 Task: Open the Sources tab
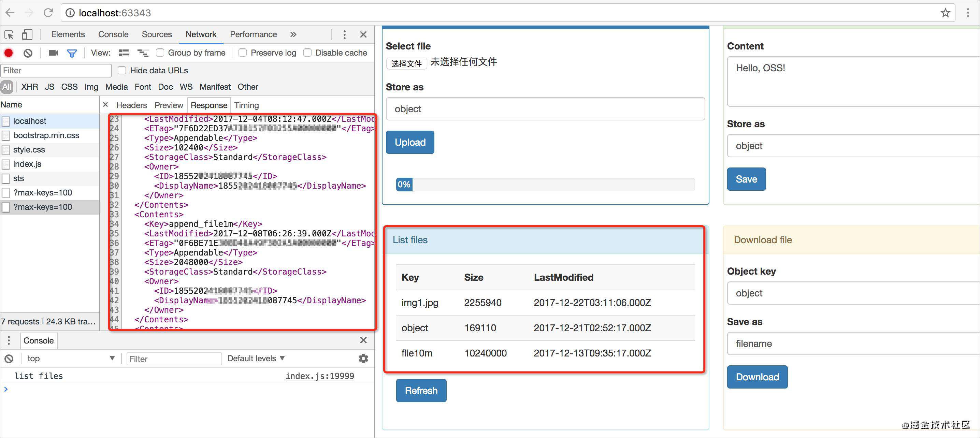[157, 34]
